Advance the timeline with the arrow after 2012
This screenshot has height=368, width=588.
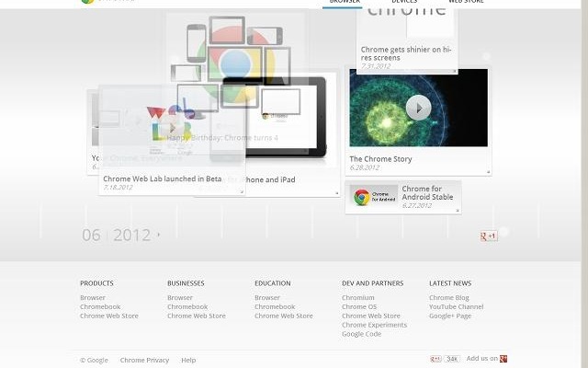(x=159, y=235)
